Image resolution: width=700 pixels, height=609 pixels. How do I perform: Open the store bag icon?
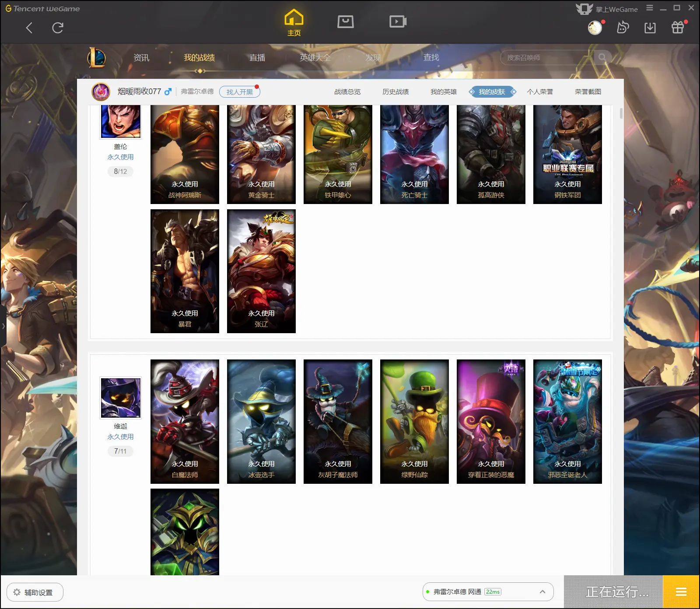[x=345, y=21]
